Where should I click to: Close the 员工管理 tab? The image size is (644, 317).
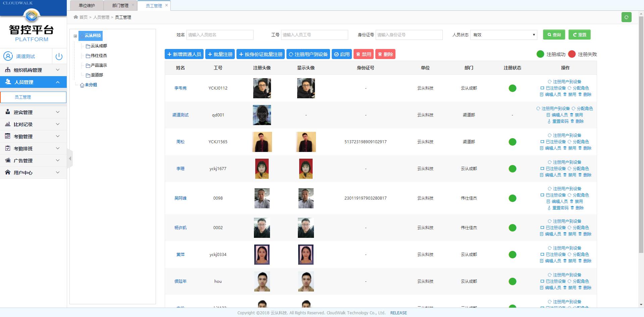pos(166,5)
